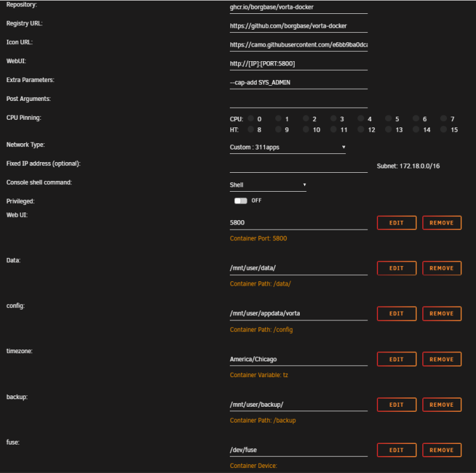Click the /mnt/user/data/ path field
This screenshot has height=473, width=476.
point(299,269)
